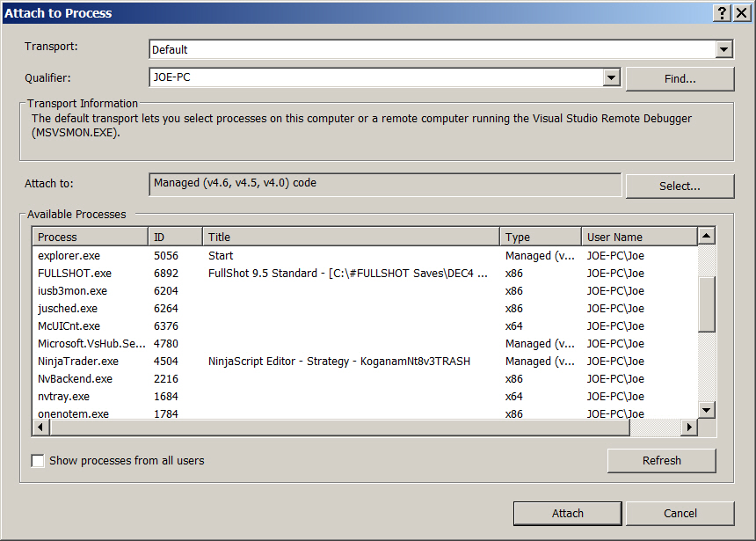756x541 pixels.
Task: Expand the Qualifier combo box arrow
Action: click(611, 77)
